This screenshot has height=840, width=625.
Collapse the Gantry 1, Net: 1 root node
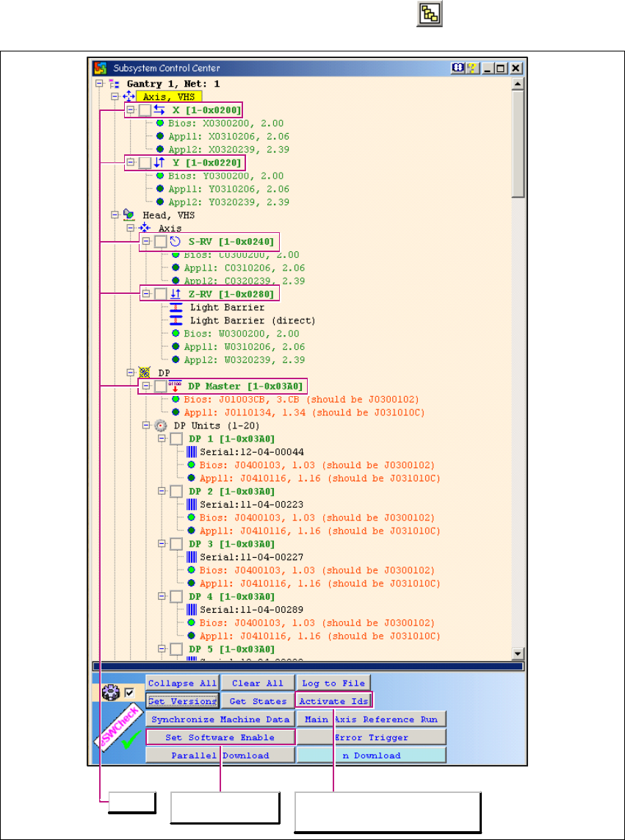[100, 84]
